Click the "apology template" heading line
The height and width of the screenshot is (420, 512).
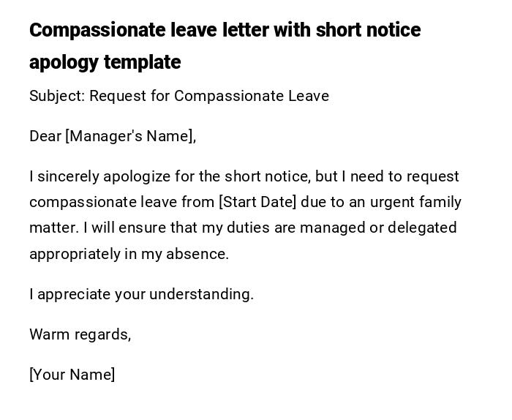[105, 62]
